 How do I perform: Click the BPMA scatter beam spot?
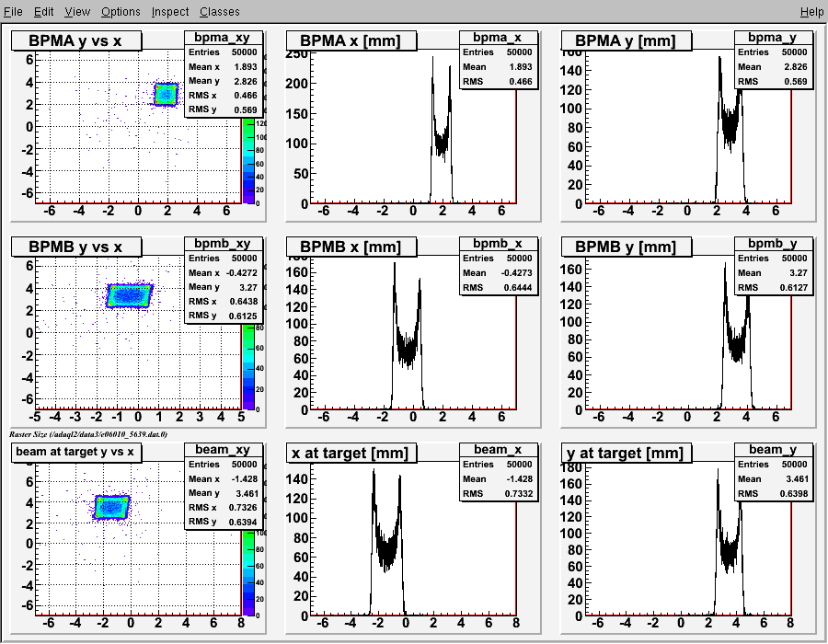[166, 95]
